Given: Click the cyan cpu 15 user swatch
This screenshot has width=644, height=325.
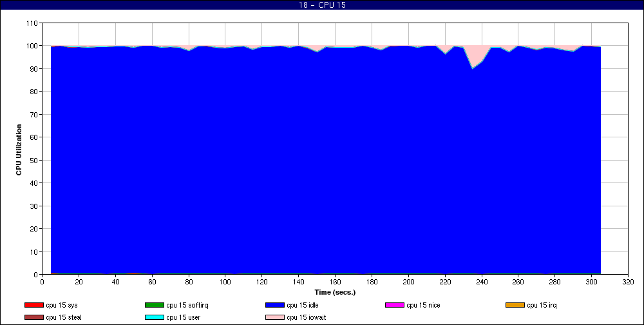Looking at the screenshot, I should [155, 318].
